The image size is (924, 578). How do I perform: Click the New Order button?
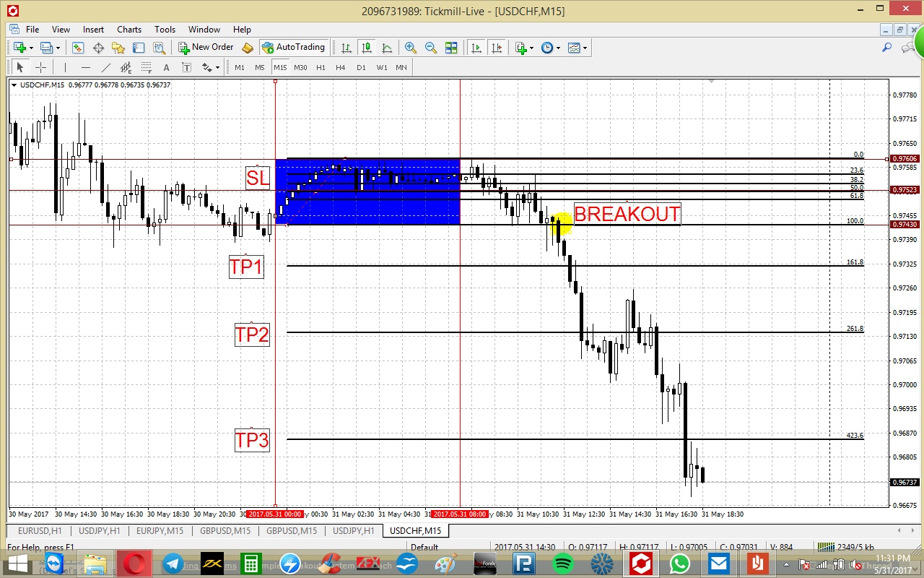[x=206, y=47]
